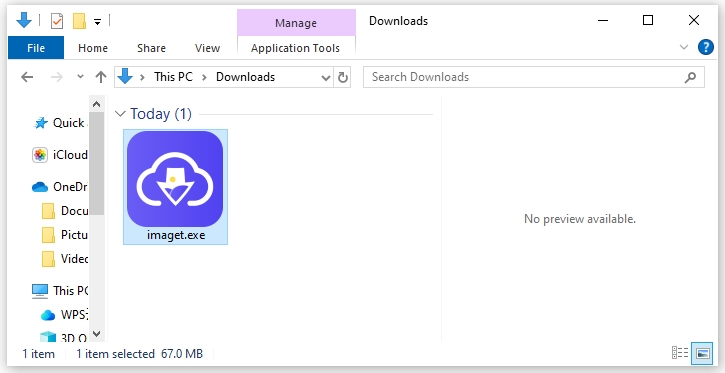Collapse the Today (1) group
Screen dimensions: 725x373
click(x=121, y=113)
